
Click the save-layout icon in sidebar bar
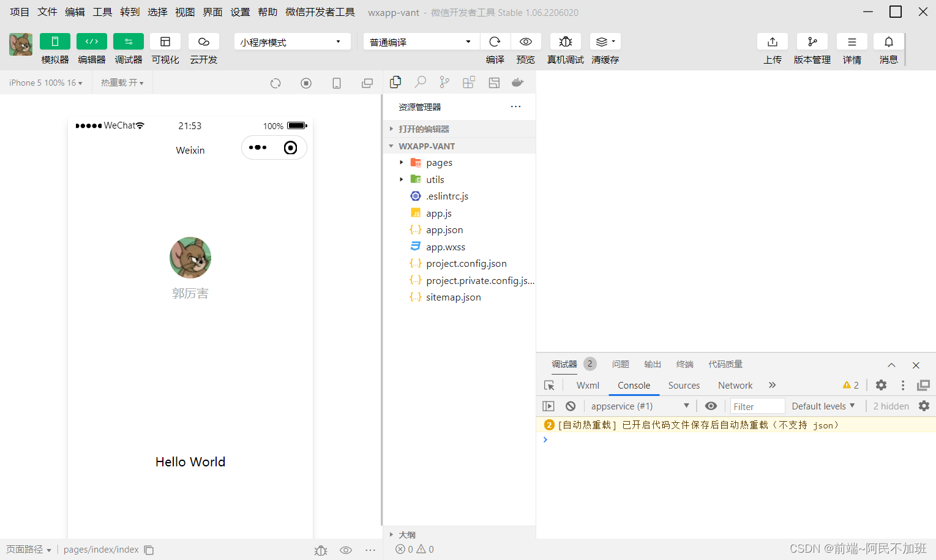click(494, 82)
